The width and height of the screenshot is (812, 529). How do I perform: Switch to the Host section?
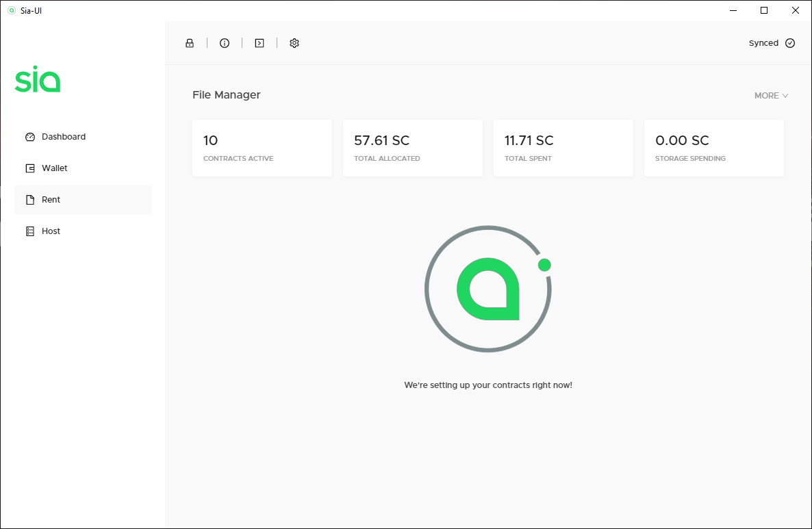tap(83, 231)
